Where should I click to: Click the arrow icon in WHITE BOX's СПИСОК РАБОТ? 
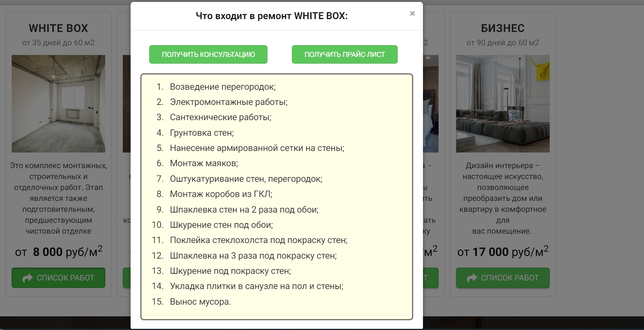click(x=28, y=278)
